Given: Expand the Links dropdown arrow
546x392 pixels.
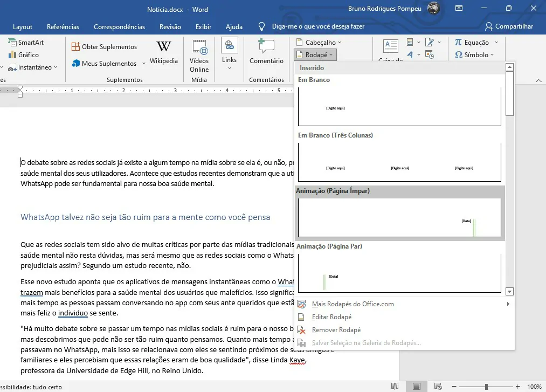Looking at the screenshot, I should point(229,68).
